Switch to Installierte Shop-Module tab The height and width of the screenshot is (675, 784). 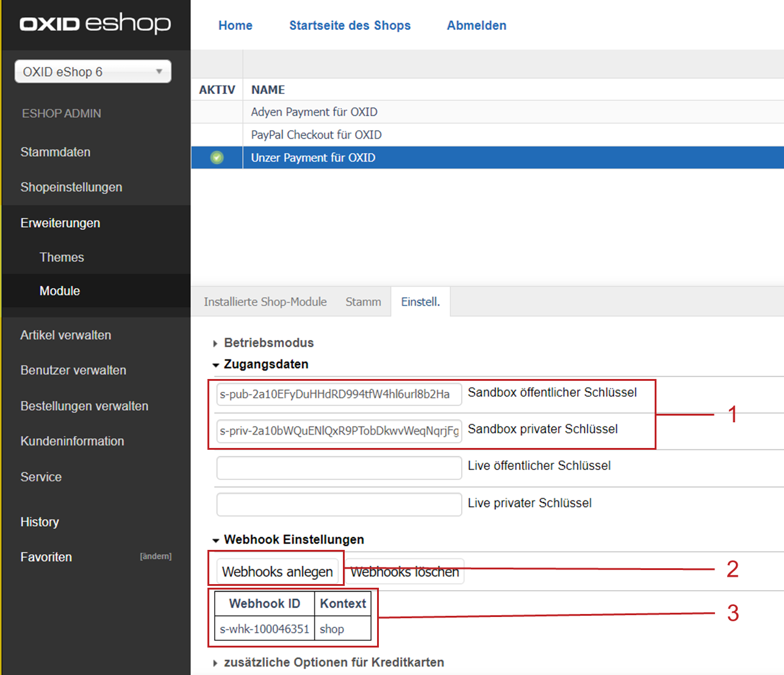[265, 302]
